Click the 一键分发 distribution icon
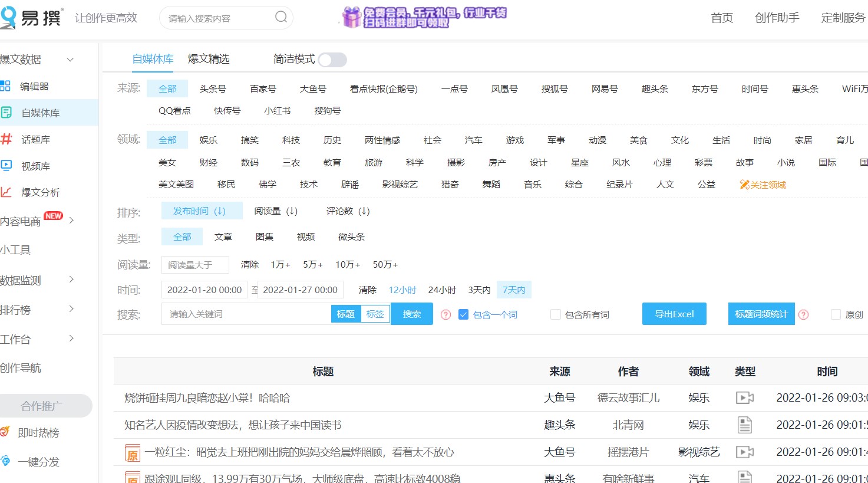The width and height of the screenshot is (868, 483). coord(5,462)
